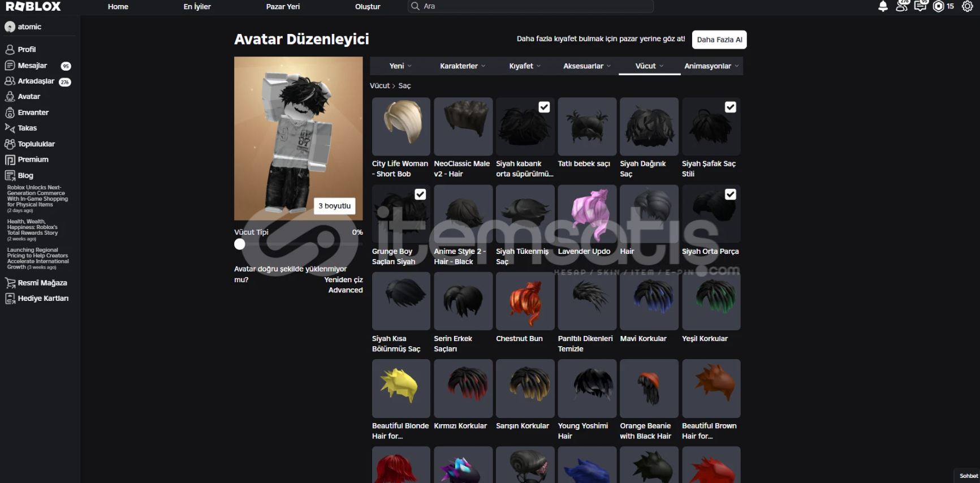
Task: Open the Sohbet chat button
Action: click(968, 476)
